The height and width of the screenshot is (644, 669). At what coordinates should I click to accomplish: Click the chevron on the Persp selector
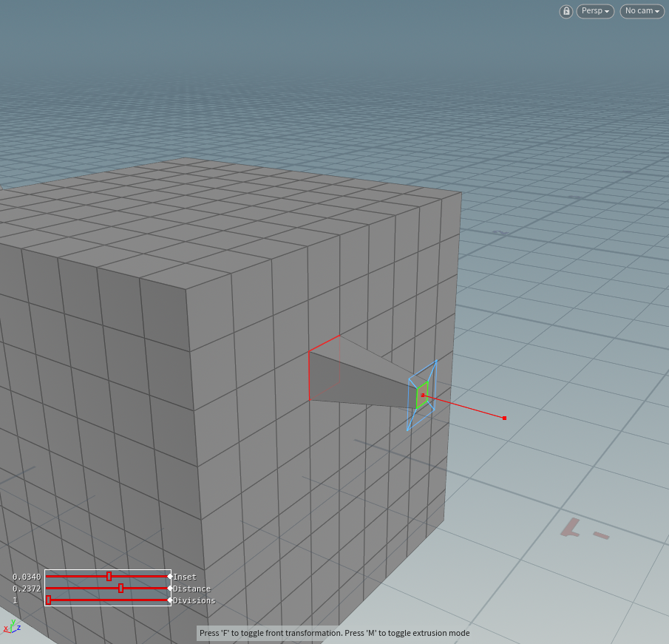608,11
